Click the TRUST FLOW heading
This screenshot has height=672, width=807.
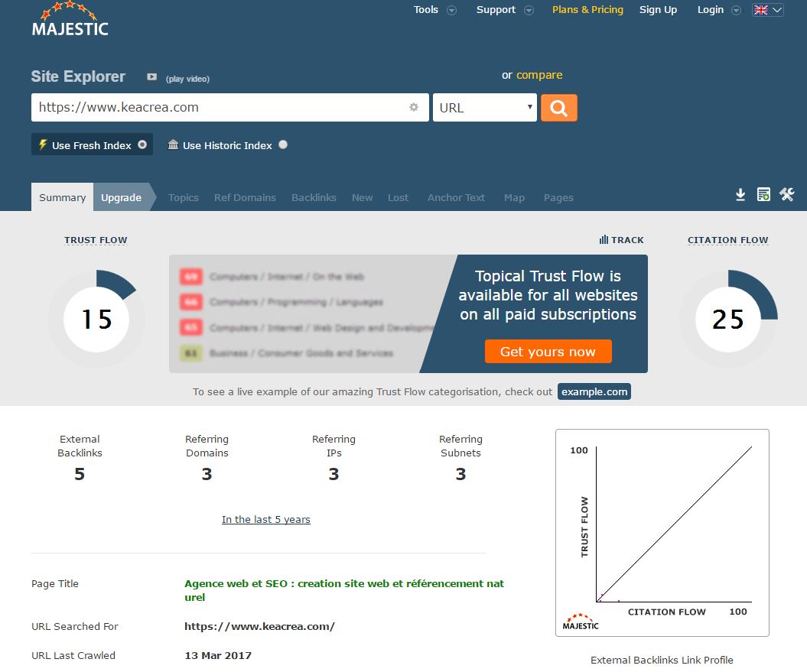[x=96, y=240]
